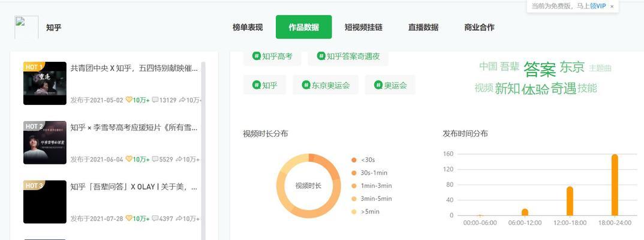
Task: Open the 榜单表现 tab
Action: tap(247, 28)
